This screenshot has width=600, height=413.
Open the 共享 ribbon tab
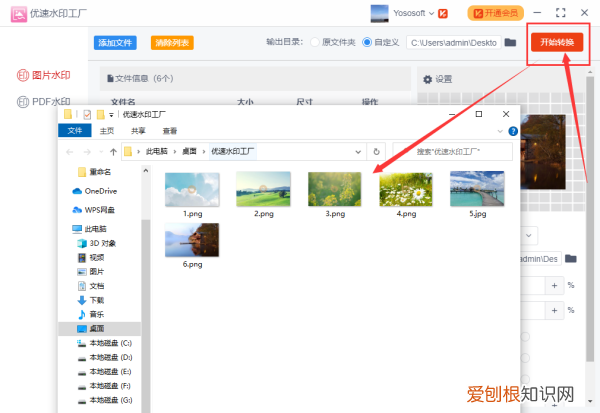tap(138, 131)
